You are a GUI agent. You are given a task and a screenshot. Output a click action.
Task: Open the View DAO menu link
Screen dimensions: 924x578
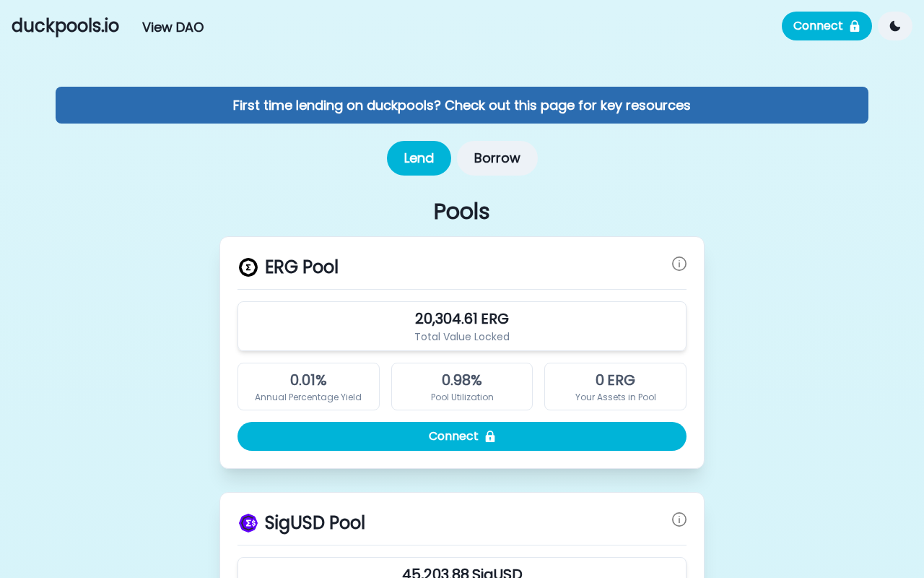tap(173, 27)
